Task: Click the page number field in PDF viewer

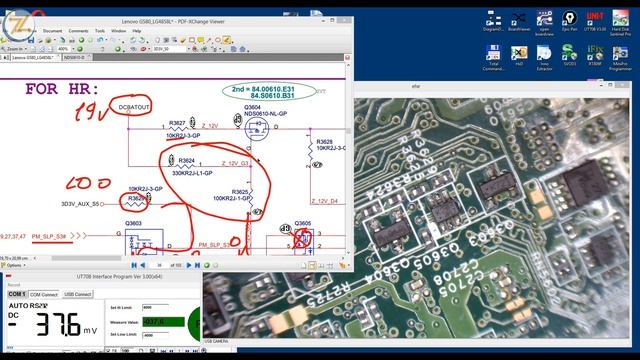Action: pyautogui.click(x=159, y=265)
